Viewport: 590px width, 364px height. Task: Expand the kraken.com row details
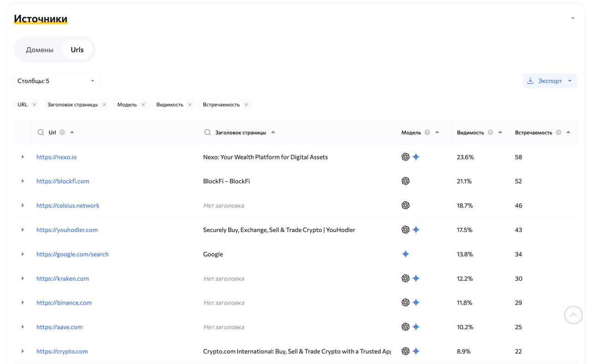point(23,278)
